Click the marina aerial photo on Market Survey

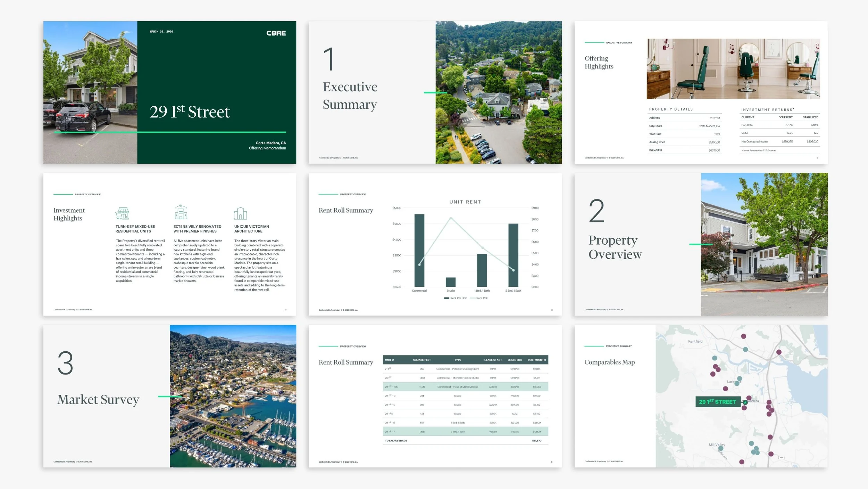(233, 396)
